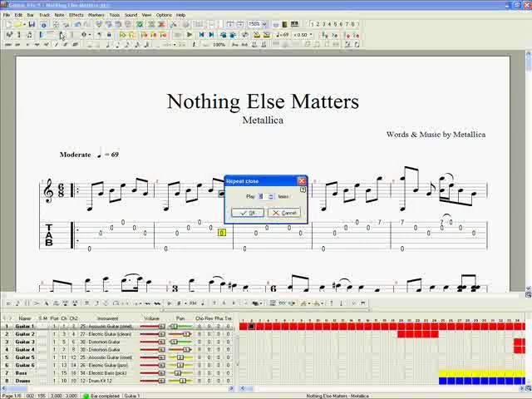532x399 pixels.
Task: Open Drums instrument Drum Kit 12 cell
Action: click(x=108, y=381)
